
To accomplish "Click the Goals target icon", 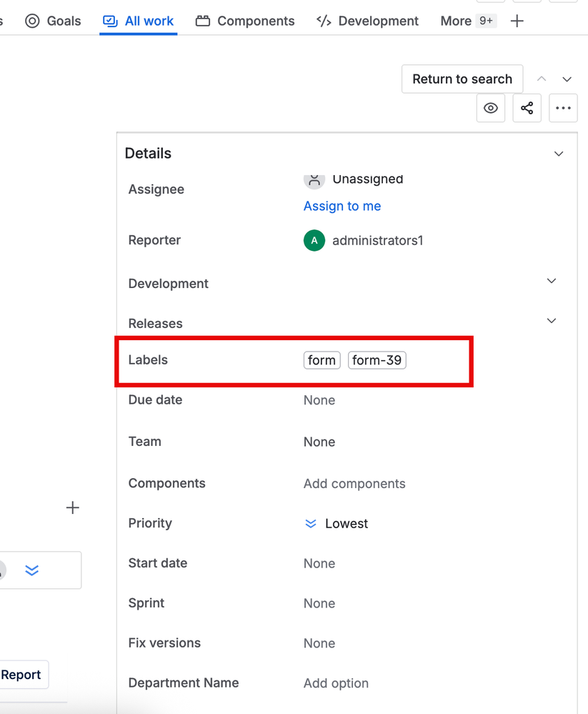I will [32, 21].
